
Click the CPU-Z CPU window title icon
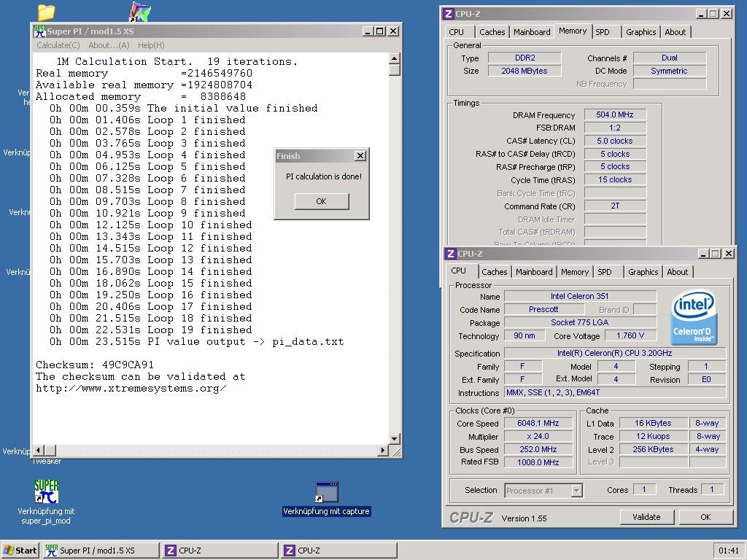[450, 254]
